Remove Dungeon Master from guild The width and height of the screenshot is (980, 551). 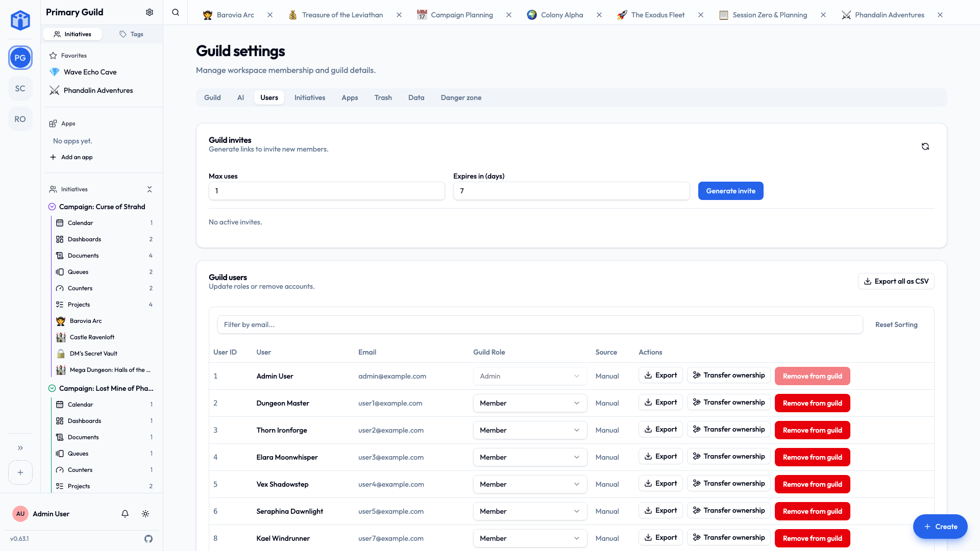(x=812, y=403)
